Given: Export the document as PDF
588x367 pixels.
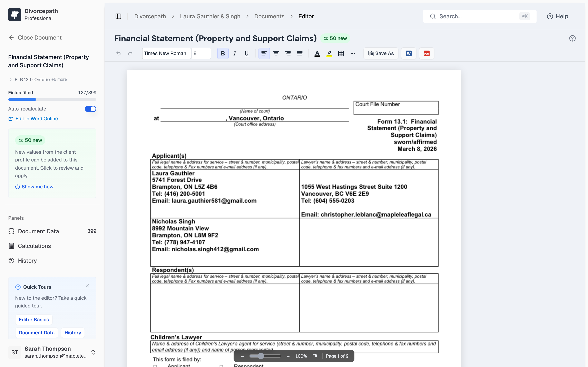Looking at the screenshot, I should click(x=427, y=53).
